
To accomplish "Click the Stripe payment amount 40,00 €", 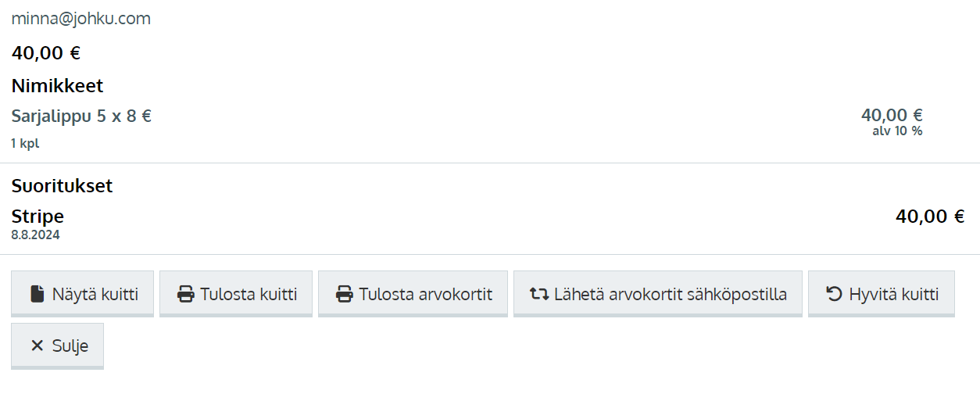I will click(x=930, y=217).
